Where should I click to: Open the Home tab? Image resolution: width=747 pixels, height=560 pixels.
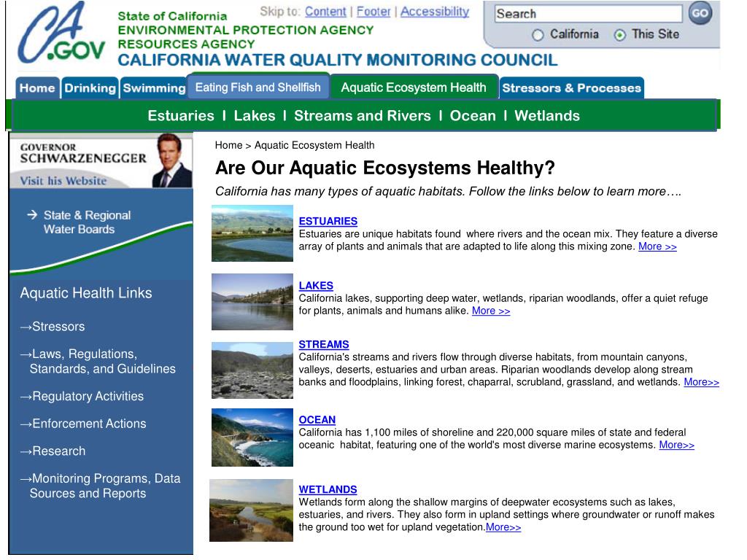(x=37, y=88)
